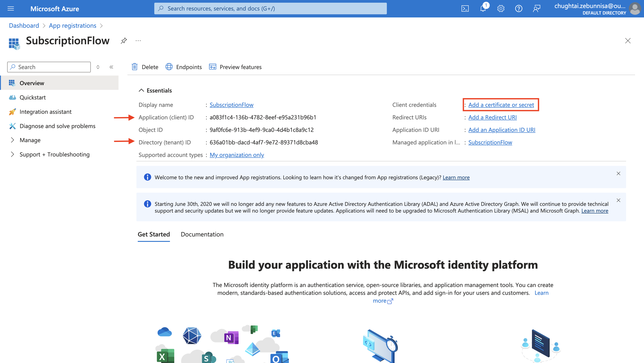Go to App registrations breadcrumb
Image resolution: width=644 pixels, height=363 pixels.
72,25
